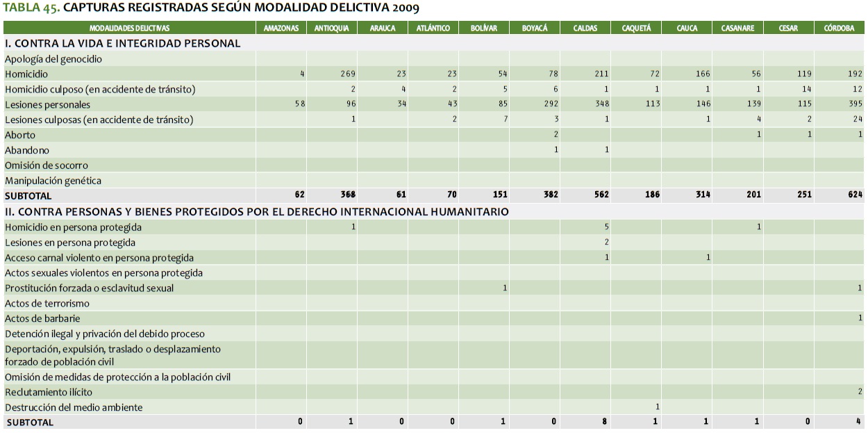The image size is (868, 433).
Task: Click the MODALIDADES DELICTIVAS column header
Action: coord(129,28)
